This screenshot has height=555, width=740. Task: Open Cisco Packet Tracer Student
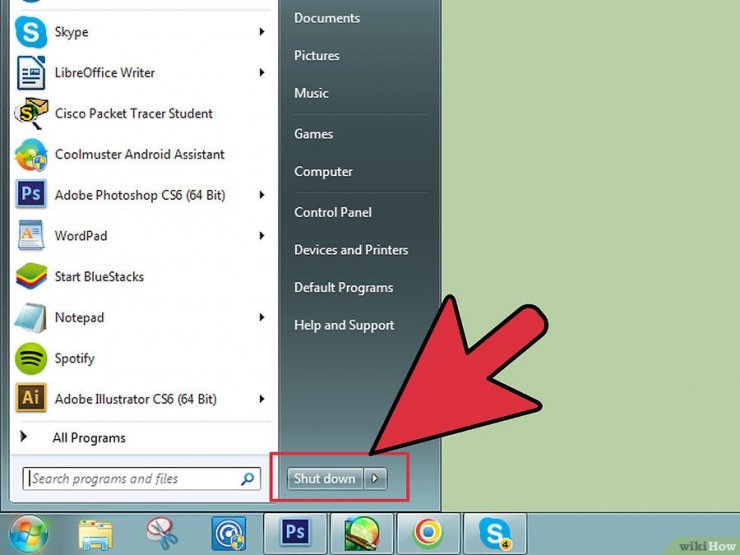point(133,114)
